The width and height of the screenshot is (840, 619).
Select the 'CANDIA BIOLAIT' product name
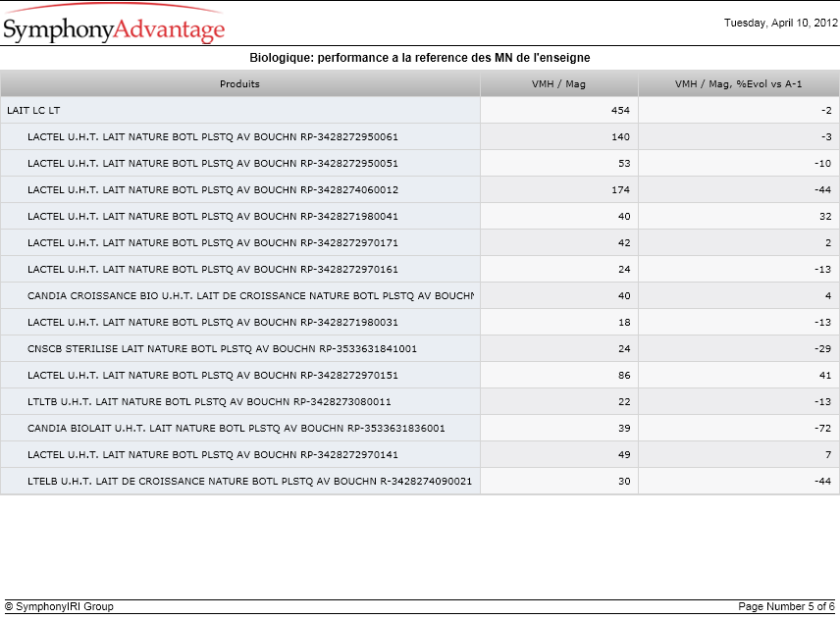[236, 429]
